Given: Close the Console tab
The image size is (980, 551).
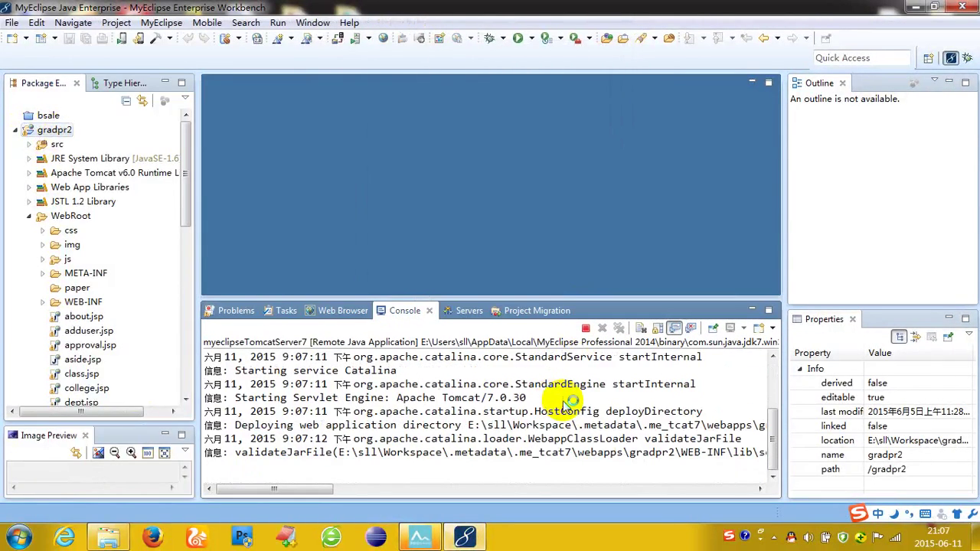Looking at the screenshot, I should 430,311.
